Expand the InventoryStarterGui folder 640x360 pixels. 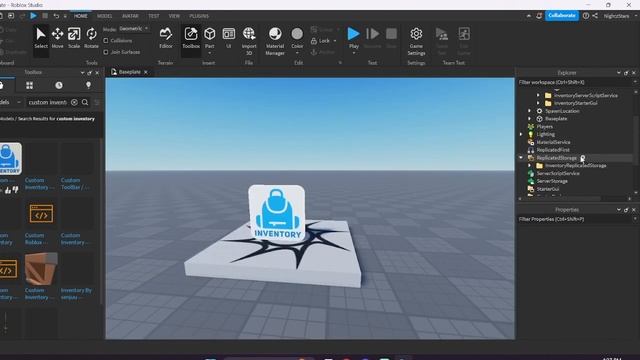(538, 103)
